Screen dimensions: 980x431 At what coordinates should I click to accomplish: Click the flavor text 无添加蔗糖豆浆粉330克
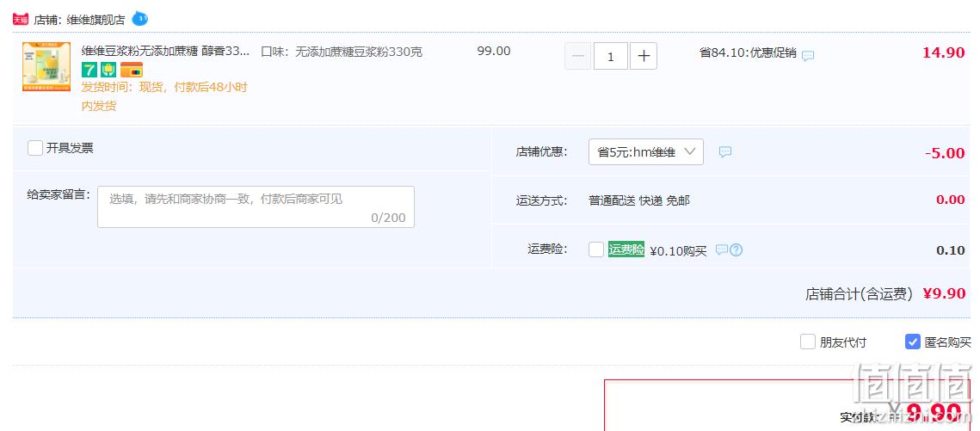(x=358, y=52)
